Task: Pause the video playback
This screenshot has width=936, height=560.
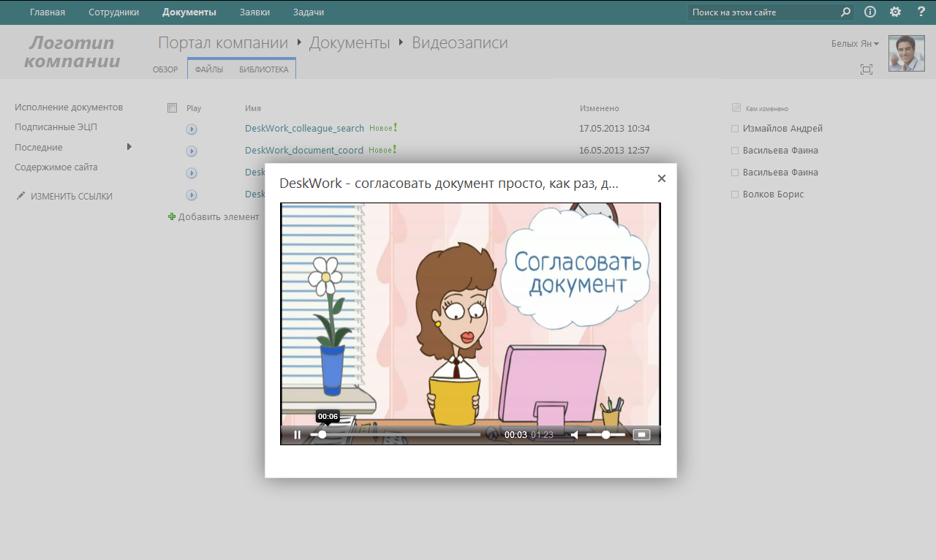Action: [297, 435]
